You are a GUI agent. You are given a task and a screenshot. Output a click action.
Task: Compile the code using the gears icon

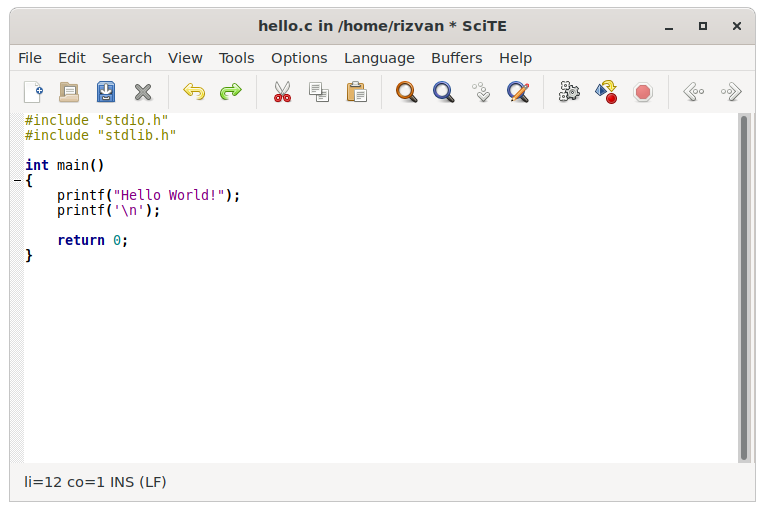pyautogui.click(x=569, y=92)
